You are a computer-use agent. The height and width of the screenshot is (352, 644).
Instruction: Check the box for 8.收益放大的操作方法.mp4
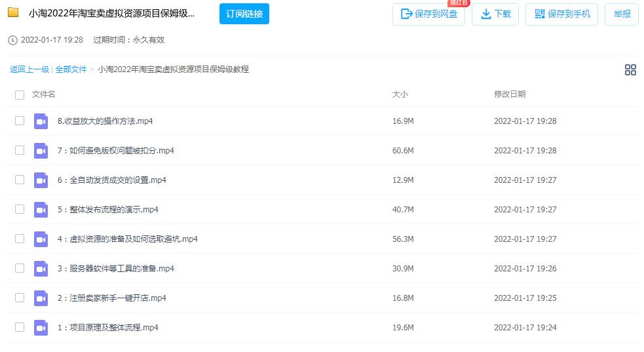pos(19,121)
